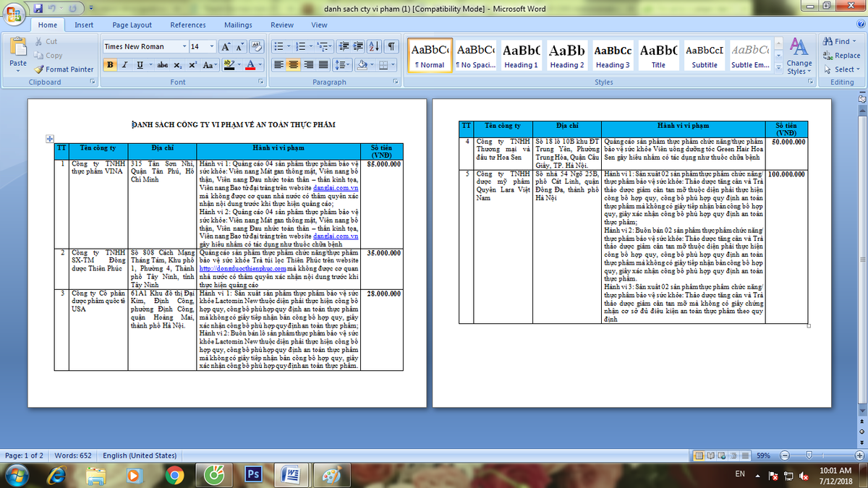Click the Grow Font icon
This screenshot has width=868, height=488.
click(x=225, y=46)
